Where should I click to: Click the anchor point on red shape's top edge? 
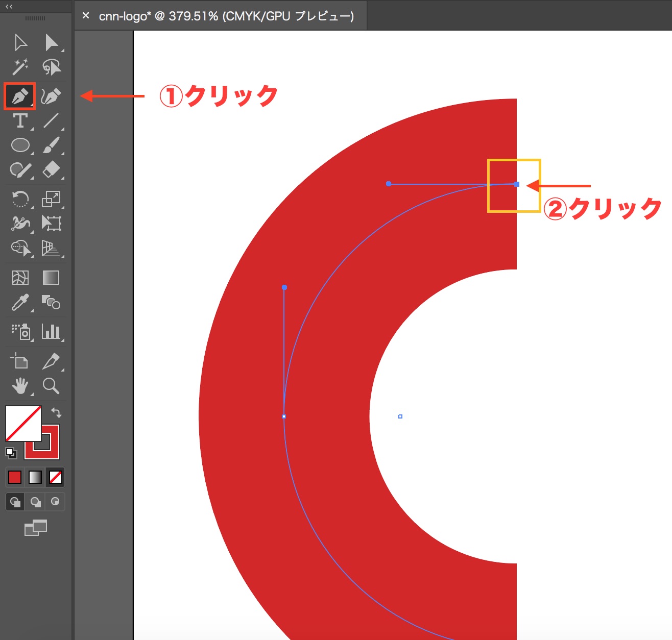(517, 184)
